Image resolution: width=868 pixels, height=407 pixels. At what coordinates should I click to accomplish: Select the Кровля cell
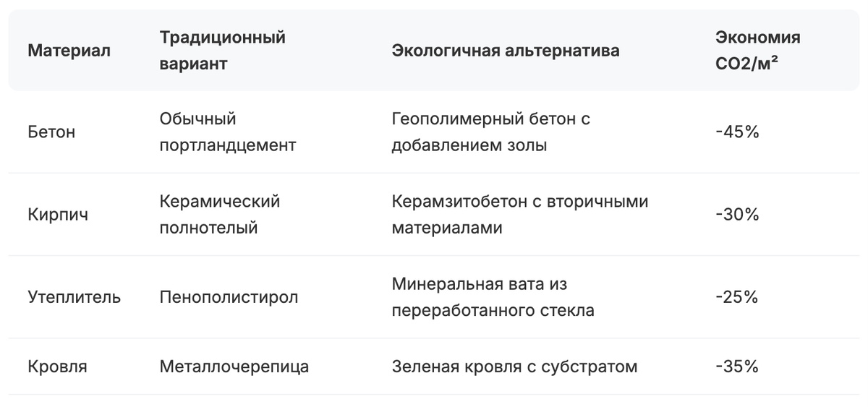[x=57, y=367]
